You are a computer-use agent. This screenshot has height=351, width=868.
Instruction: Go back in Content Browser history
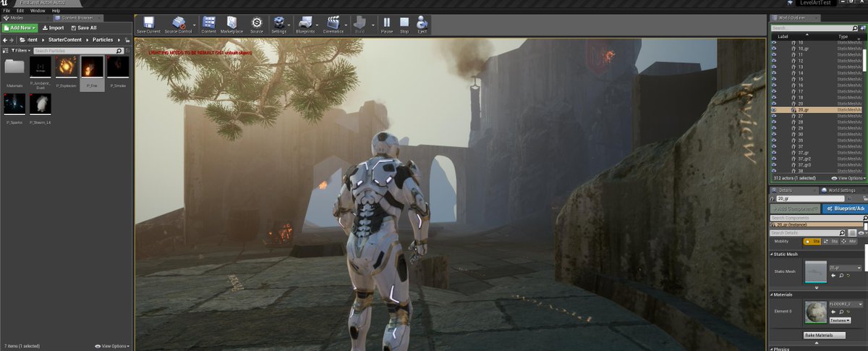click(5, 40)
